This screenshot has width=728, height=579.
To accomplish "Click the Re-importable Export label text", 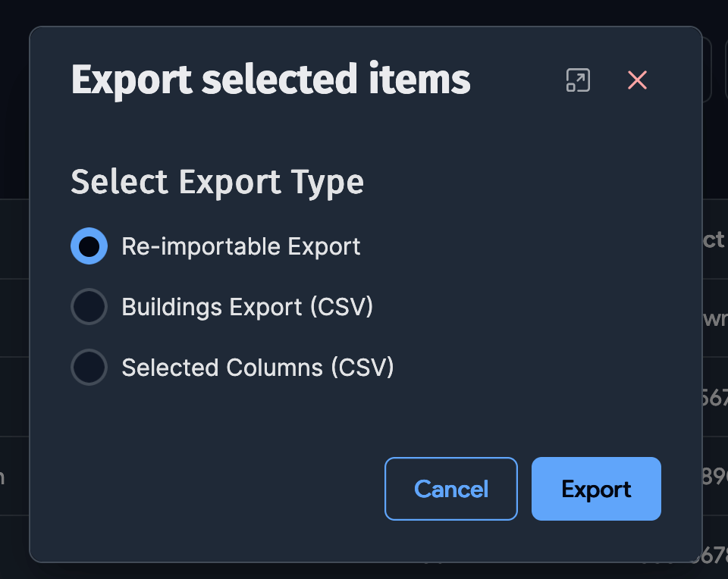I will tap(240, 246).
